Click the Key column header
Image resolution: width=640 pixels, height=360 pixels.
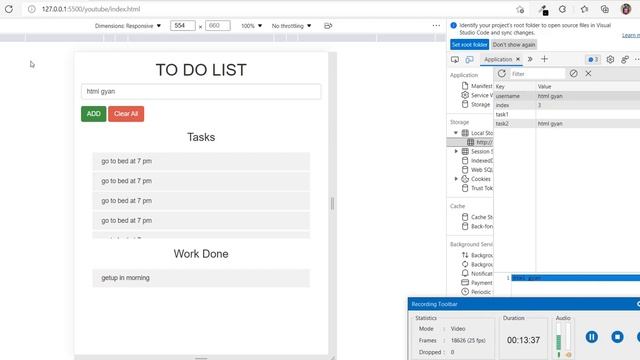515,87
